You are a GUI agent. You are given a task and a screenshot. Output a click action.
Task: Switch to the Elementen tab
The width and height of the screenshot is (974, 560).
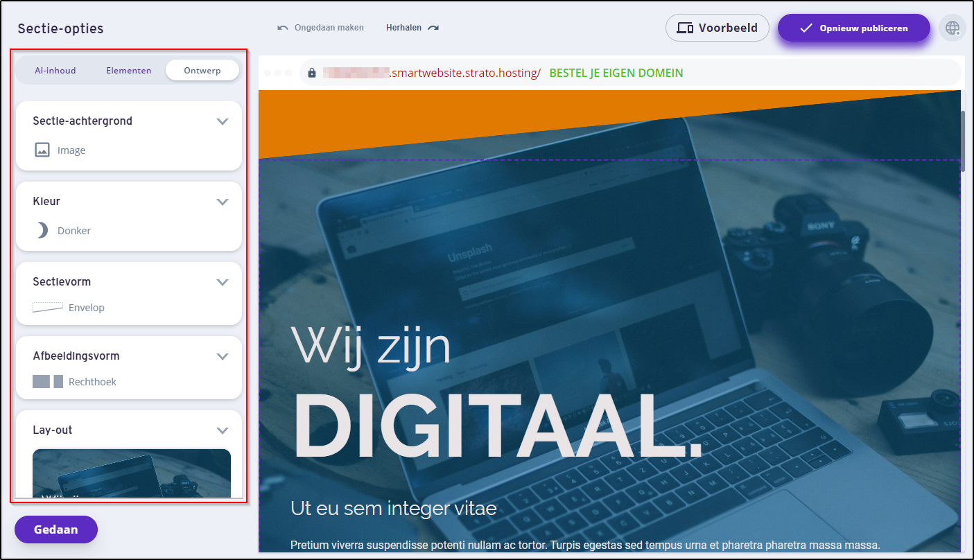(128, 70)
